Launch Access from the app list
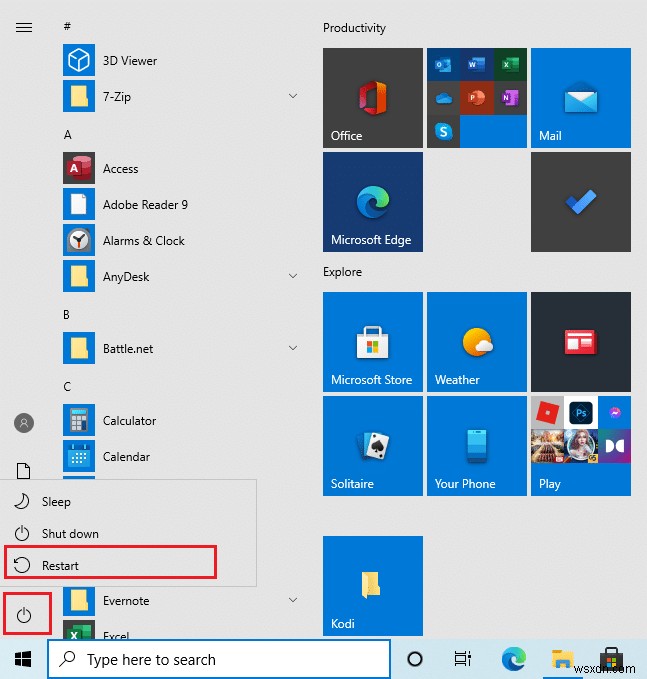 tap(182, 168)
